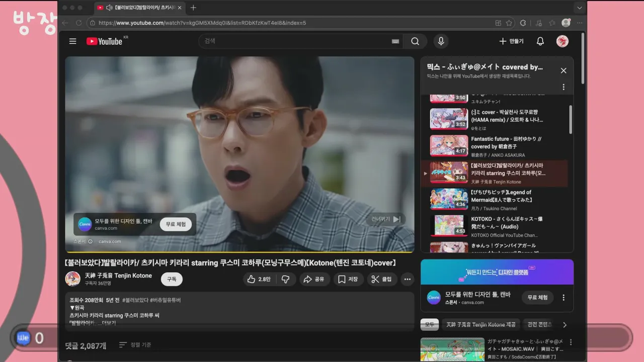Close the YouTube browser tab

180,8
